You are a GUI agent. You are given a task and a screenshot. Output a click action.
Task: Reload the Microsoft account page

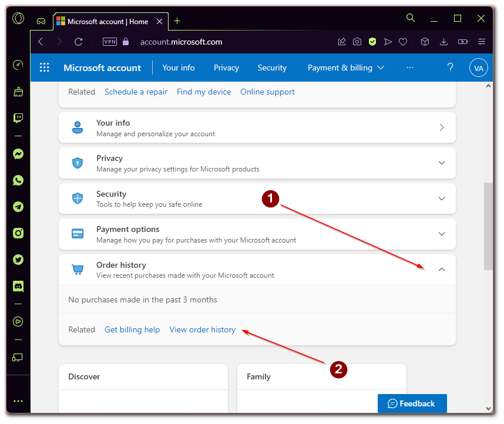(x=79, y=42)
